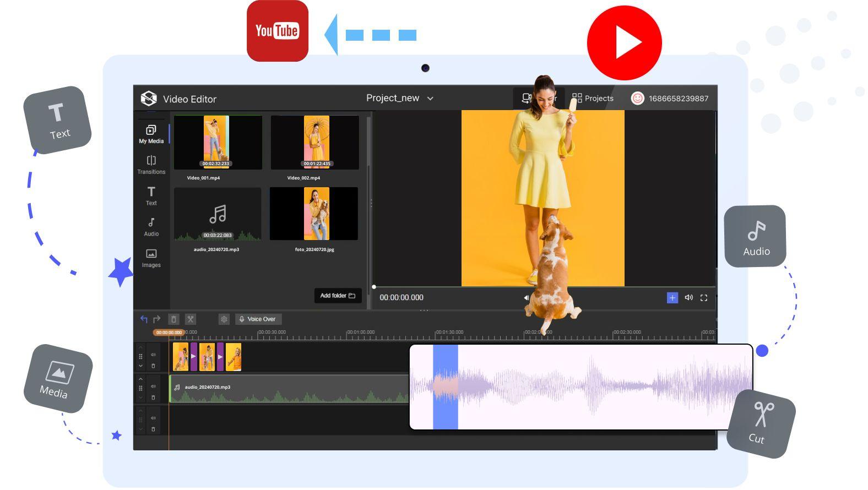Click the music note icon on the audio clip

click(x=177, y=387)
